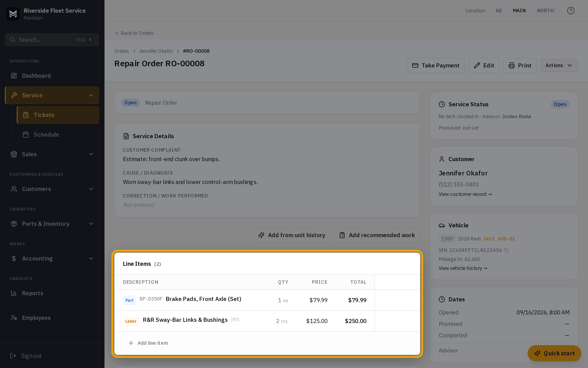Click the help question-mark icon

coord(570,11)
